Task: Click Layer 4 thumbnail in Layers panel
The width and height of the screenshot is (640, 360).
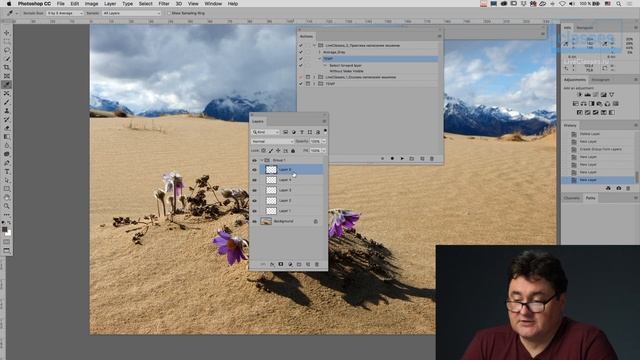Action: (271, 180)
